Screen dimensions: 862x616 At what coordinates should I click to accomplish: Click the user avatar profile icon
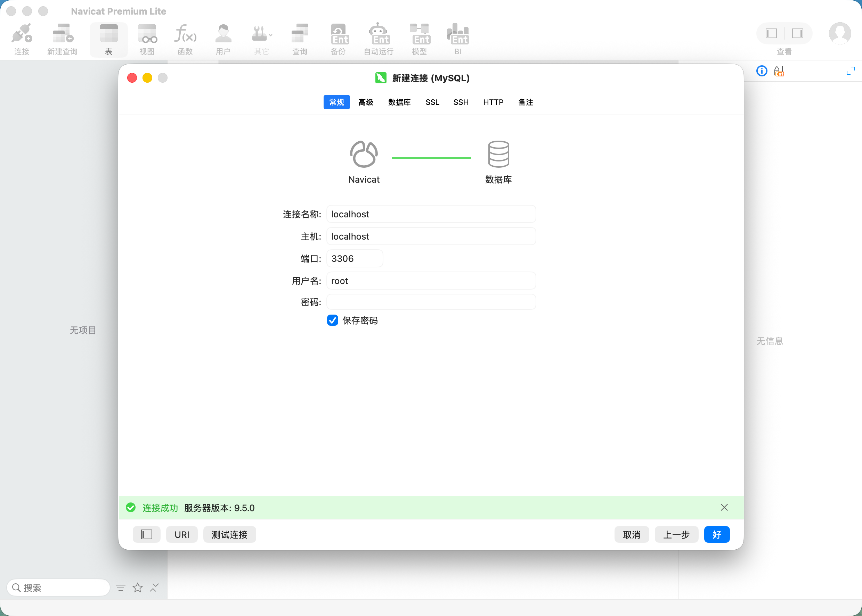[840, 33]
